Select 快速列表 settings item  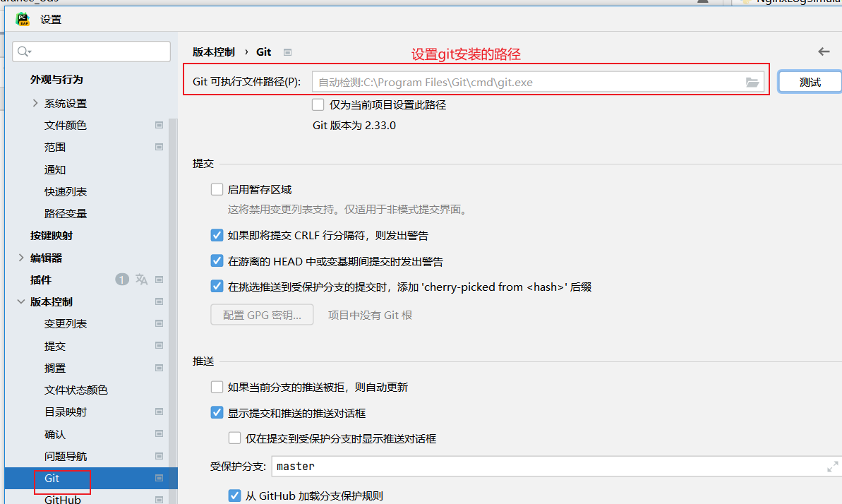pos(65,191)
